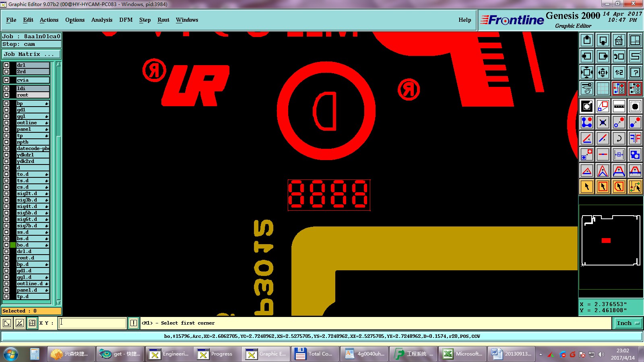
Task: Click the pan down view icon
Action: 603,40
